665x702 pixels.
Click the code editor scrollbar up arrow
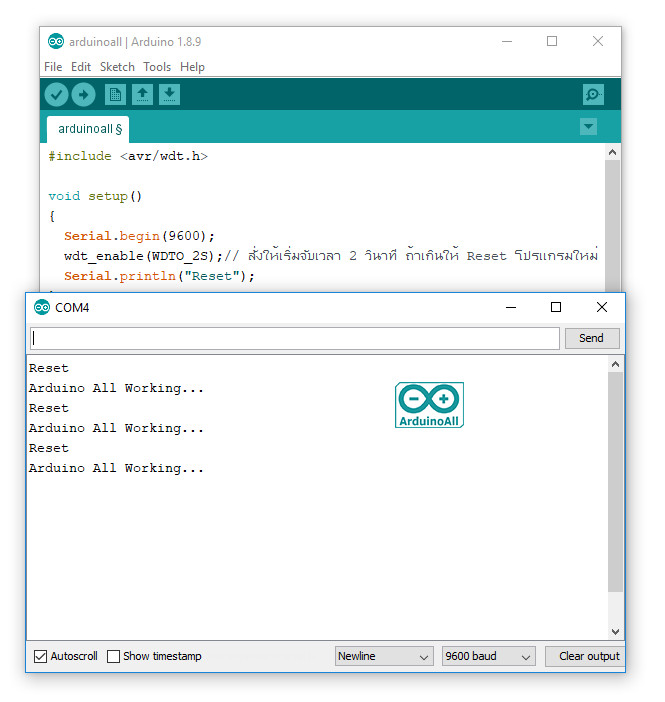click(612, 153)
